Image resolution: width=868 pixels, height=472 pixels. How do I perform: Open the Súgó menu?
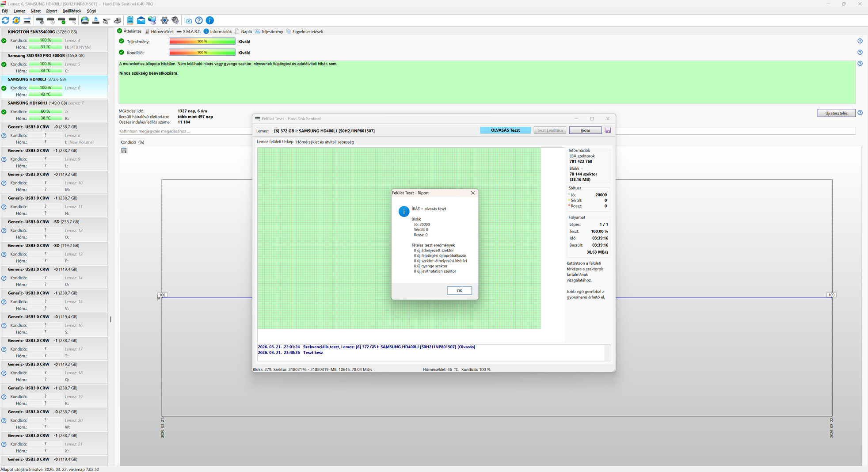coord(91,11)
